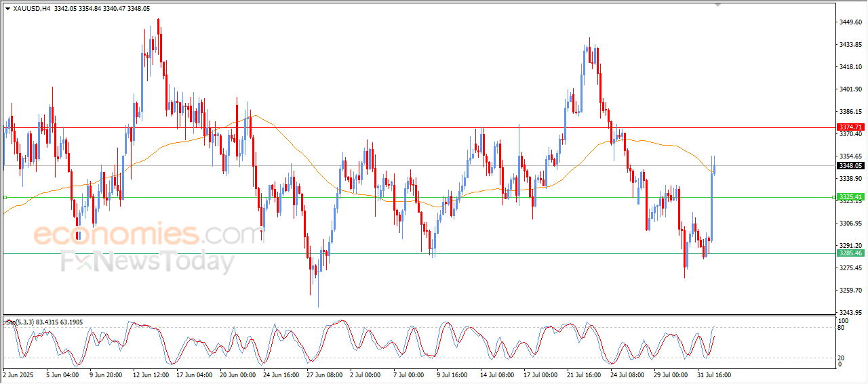The width and height of the screenshot is (868, 384).
Task: Click the time axis label 14 Jul 08:00
Action: [x=498, y=374]
